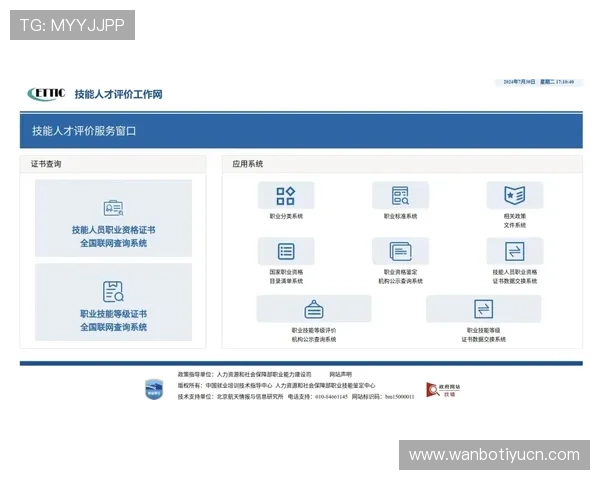
Task: Click the 职业分类系统 text label
Action: tap(286, 216)
